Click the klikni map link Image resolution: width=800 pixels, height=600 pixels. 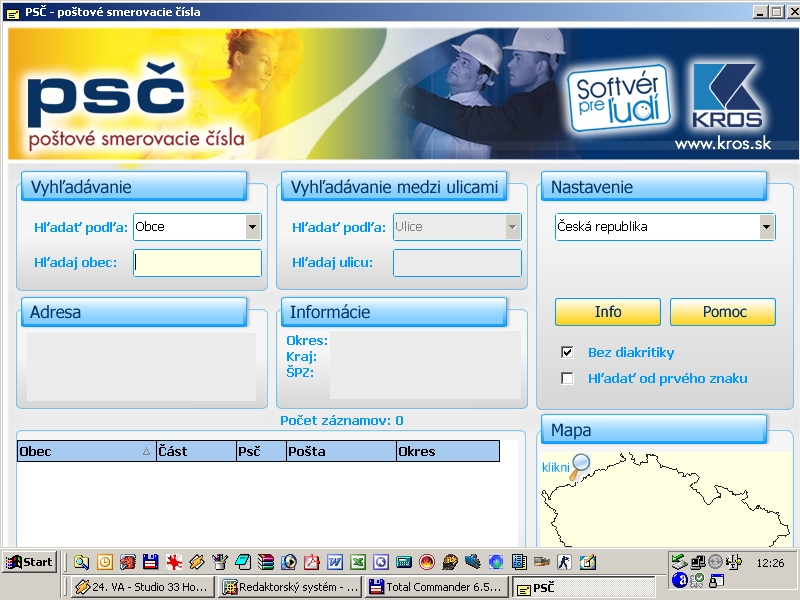tap(555, 467)
